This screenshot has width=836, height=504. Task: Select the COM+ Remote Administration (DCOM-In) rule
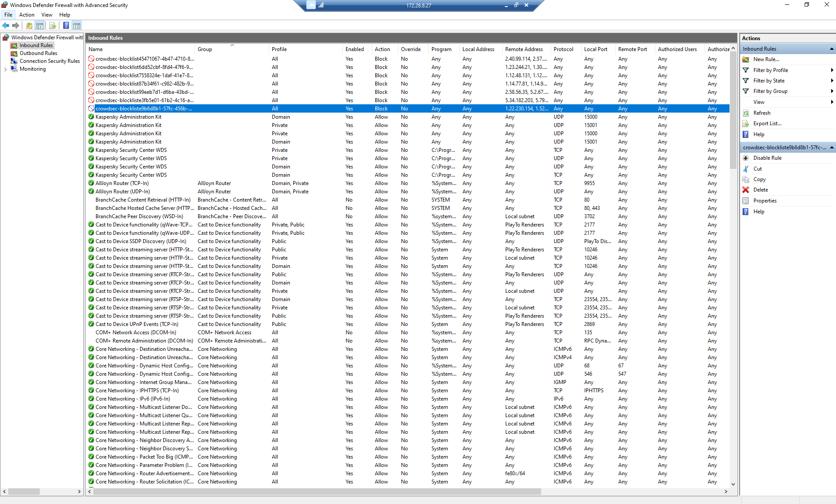tap(408, 341)
